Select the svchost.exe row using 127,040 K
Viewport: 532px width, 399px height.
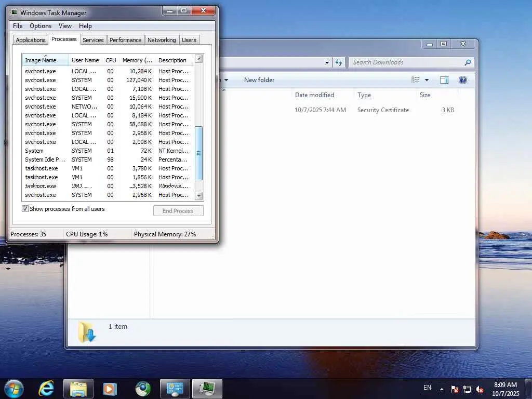[108, 80]
